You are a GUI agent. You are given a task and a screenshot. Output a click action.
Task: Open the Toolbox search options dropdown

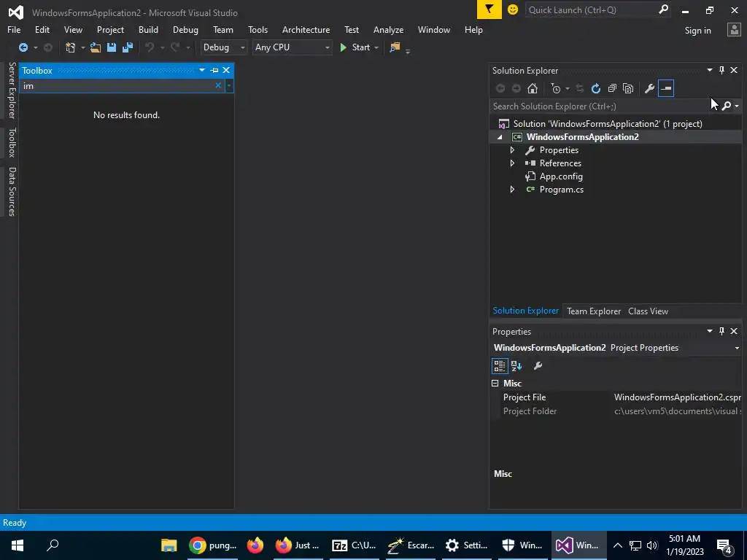229,86
